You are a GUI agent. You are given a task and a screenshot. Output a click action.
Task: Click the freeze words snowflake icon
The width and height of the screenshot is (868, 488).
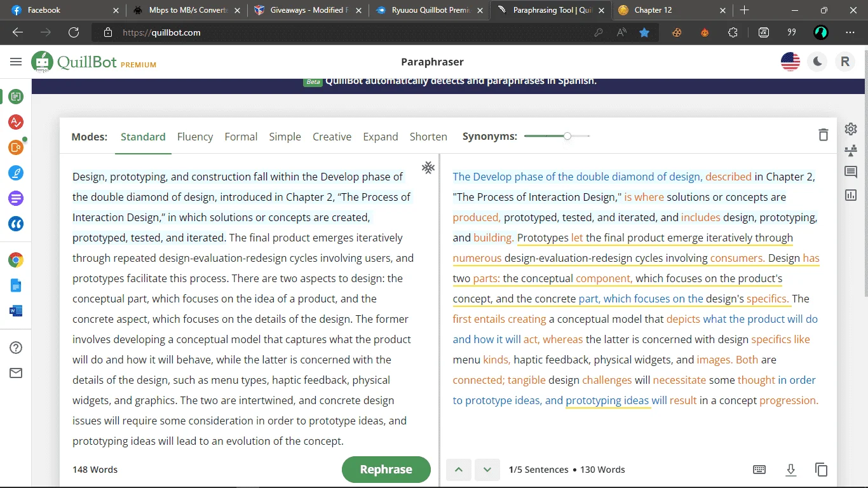point(428,168)
